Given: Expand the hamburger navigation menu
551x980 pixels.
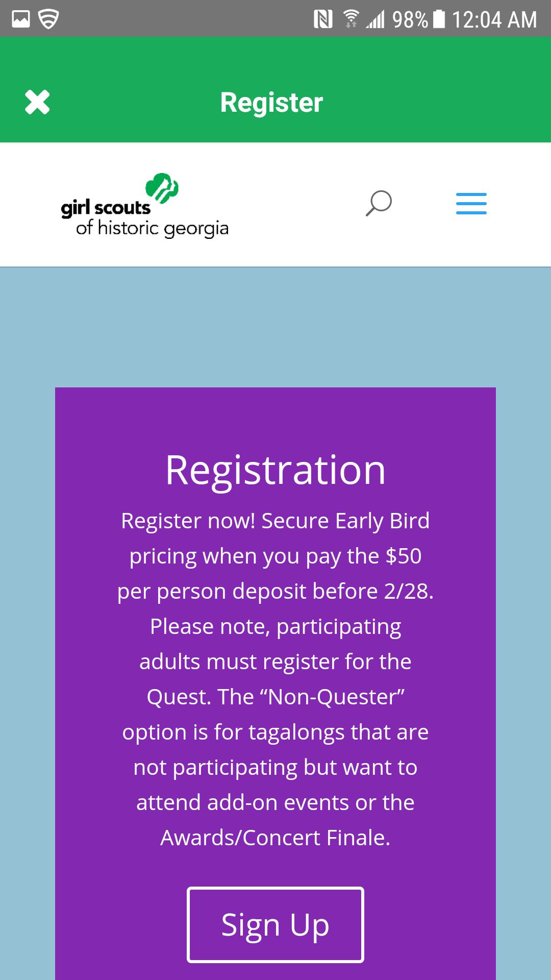Looking at the screenshot, I should pyautogui.click(x=471, y=204).
